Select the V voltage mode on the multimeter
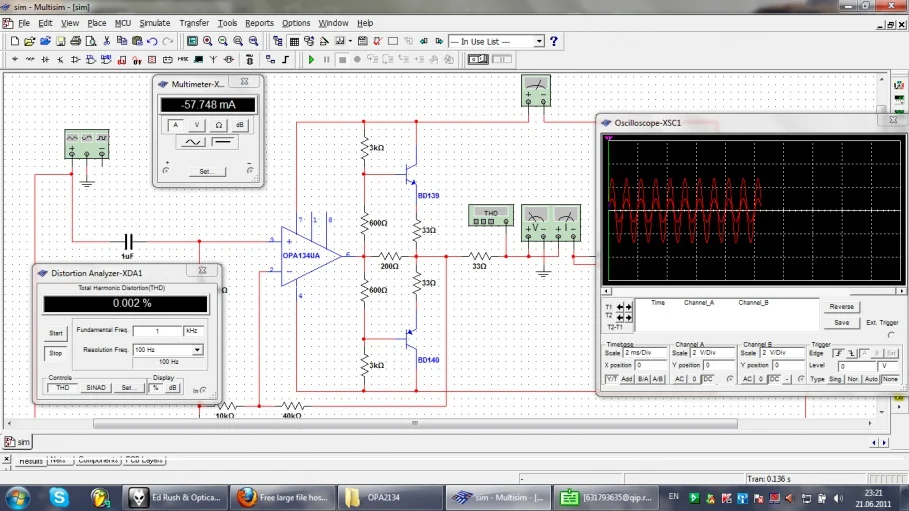 (197, 125)
